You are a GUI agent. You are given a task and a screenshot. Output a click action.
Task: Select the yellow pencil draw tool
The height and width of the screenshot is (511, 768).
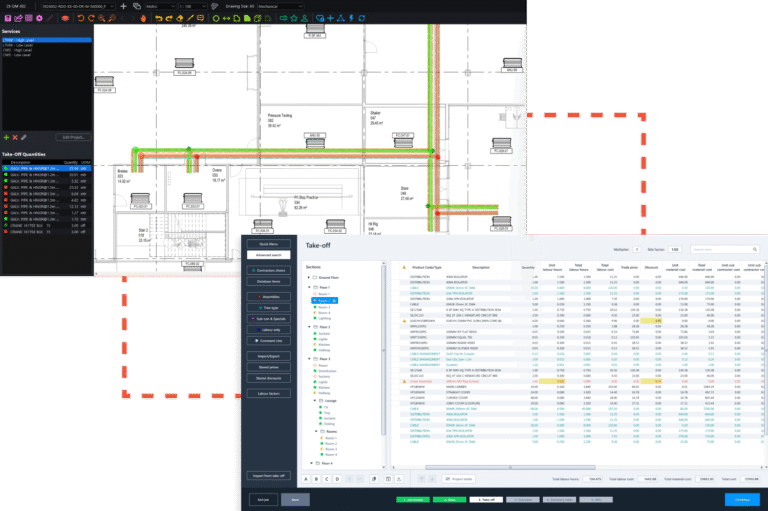tap(190, 18)
